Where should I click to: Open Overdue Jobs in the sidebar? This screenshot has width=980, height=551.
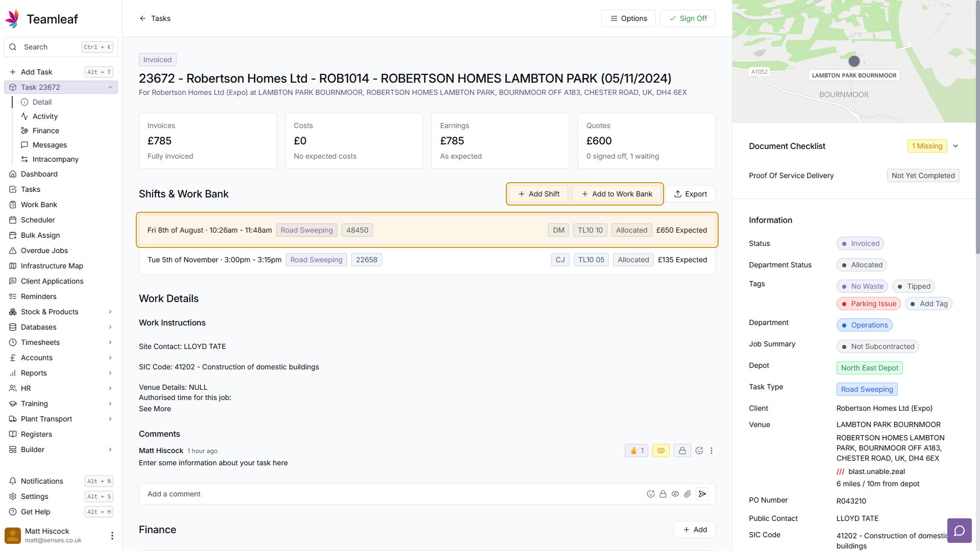click(x=61, y=251)
